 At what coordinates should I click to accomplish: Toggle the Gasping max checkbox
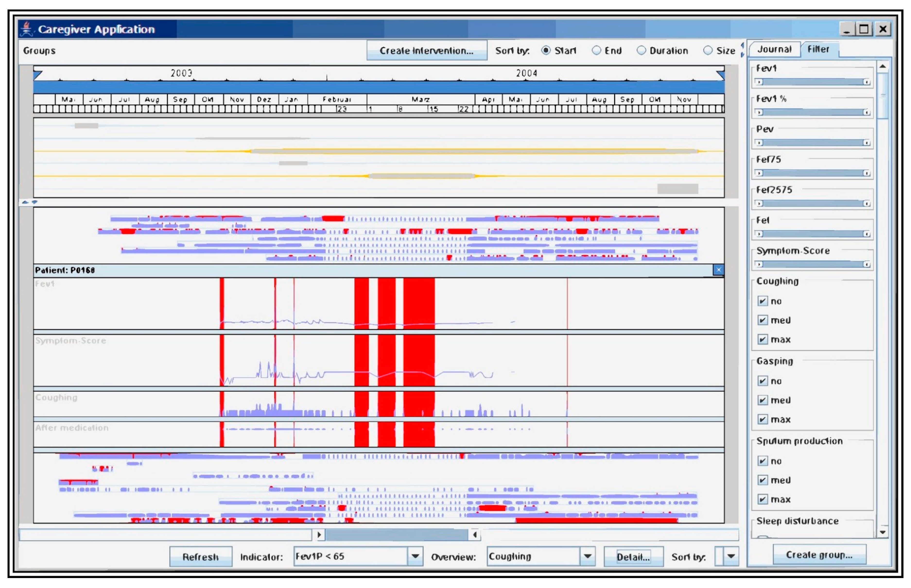[762, 419]
